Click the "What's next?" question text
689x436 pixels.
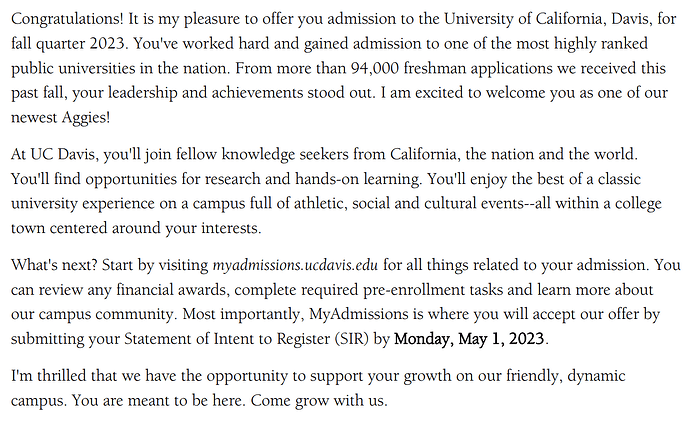50,266
